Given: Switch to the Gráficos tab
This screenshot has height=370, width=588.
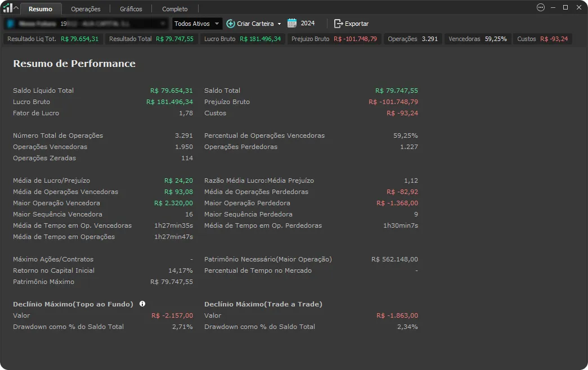Looking at the screenshot, I should click(131, 9).
